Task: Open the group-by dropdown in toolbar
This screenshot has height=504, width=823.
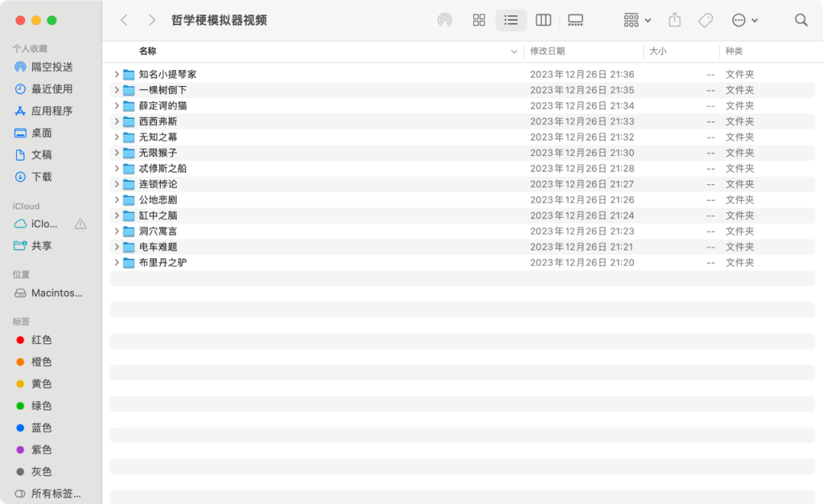Action: pyautogui.click(x=637, y=21)
